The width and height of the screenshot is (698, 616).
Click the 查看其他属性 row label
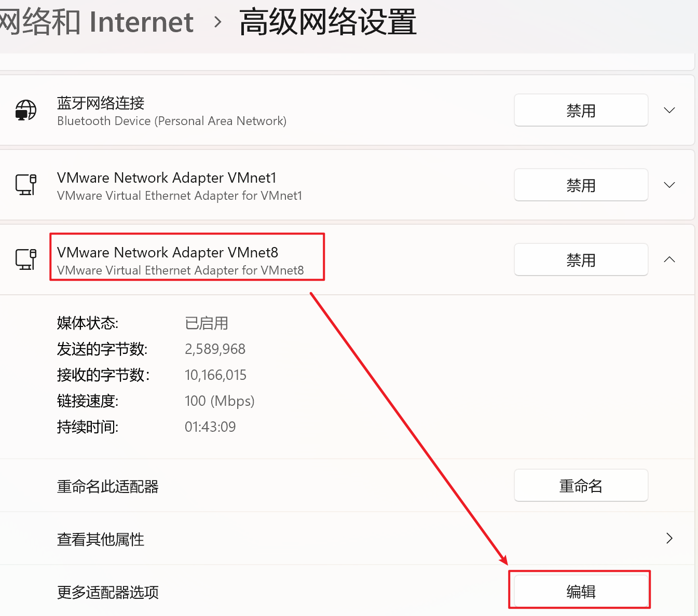[101, 540]
